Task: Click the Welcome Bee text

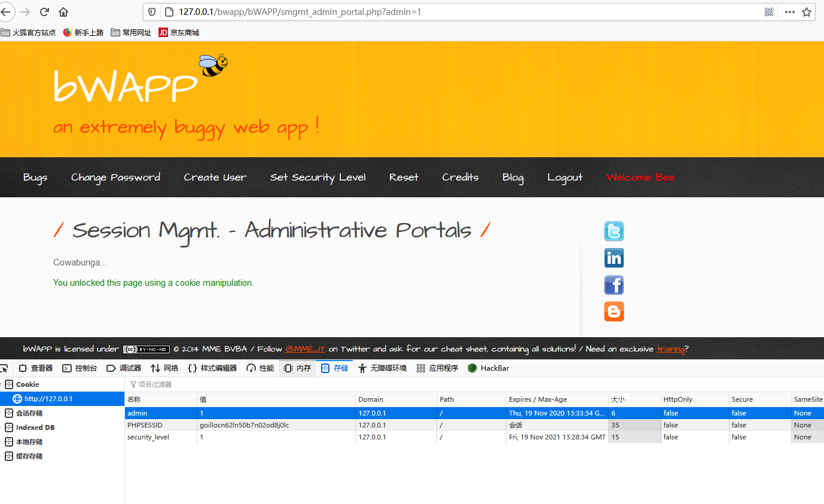Action: click(640, 178)
